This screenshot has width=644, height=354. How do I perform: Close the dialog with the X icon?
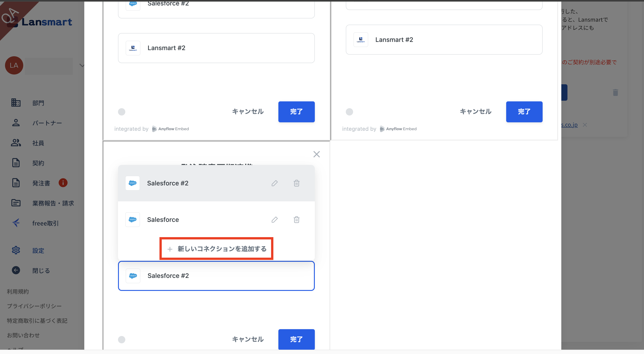pos(316,154)
